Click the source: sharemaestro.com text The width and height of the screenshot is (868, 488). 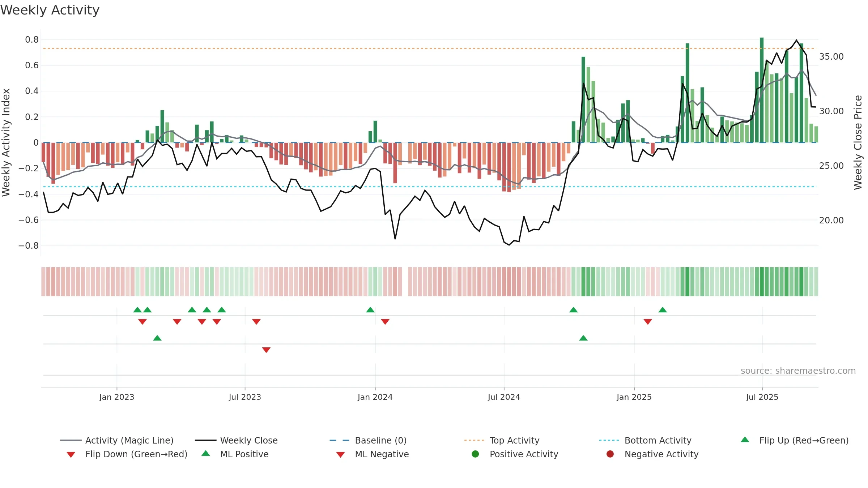[x=798, y=371]
